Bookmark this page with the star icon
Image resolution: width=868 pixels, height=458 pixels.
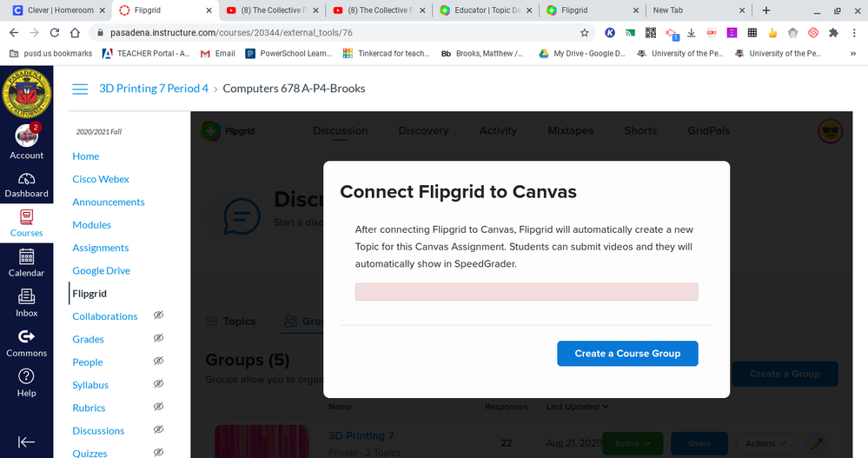pos(584,33)
